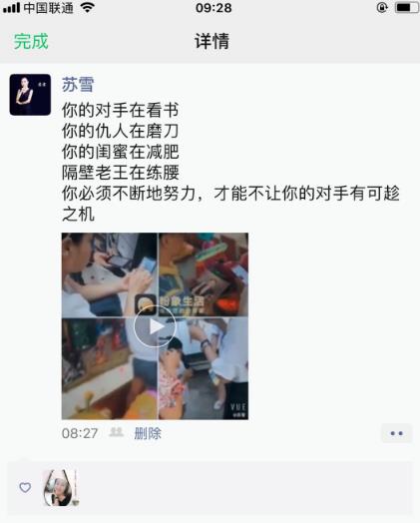Tap the heart likes icon
The image size is (420, 523).
click(x=25, y=487)
